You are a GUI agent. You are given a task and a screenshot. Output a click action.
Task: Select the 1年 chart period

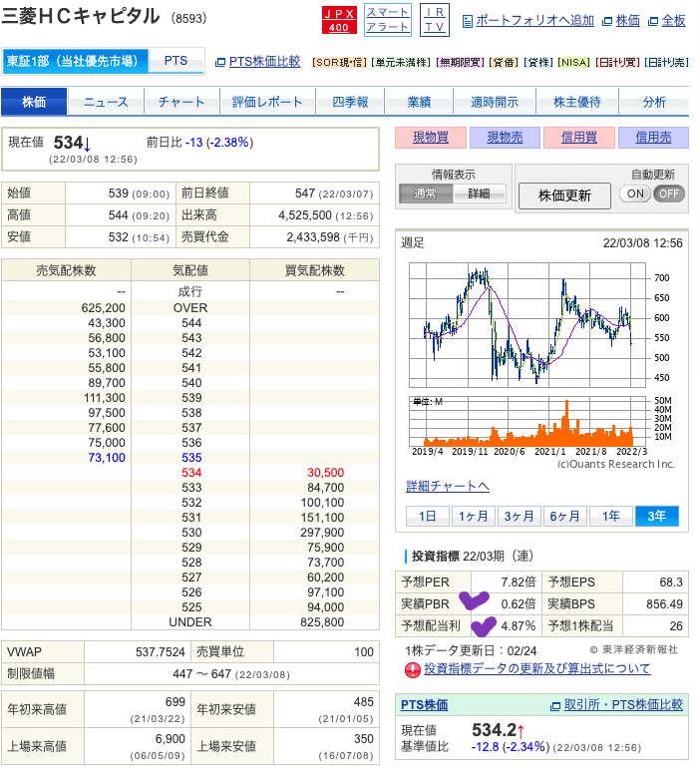click(611, 517)
